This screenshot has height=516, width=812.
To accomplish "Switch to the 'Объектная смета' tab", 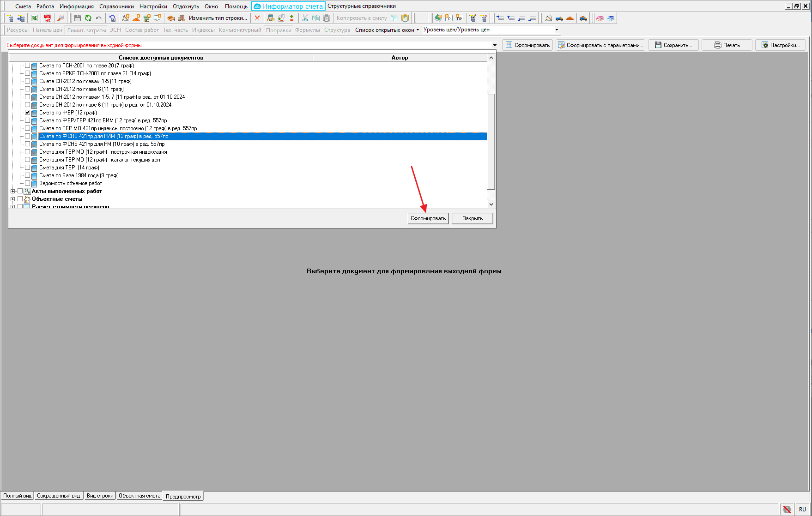I will 139,496.
